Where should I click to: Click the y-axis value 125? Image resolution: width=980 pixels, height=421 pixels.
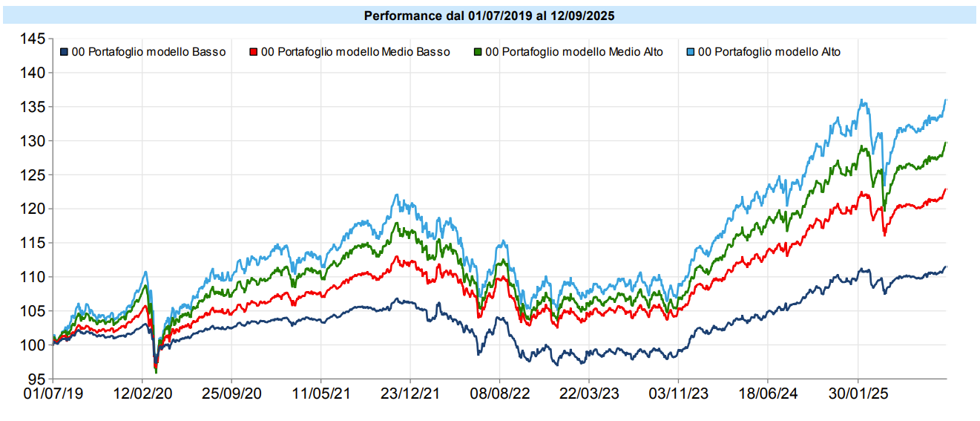coord(32,175)
